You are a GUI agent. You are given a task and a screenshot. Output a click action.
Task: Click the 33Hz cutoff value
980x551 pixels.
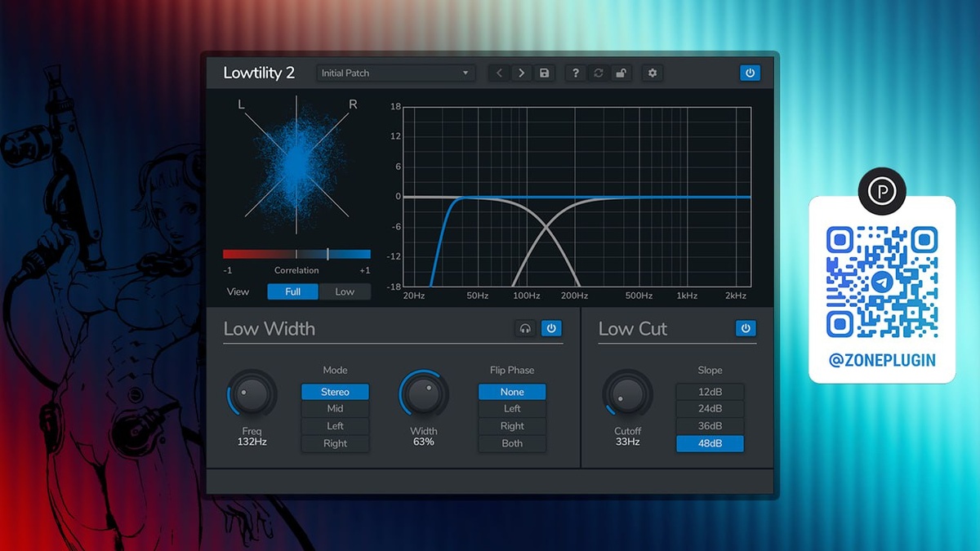(627, 442)
